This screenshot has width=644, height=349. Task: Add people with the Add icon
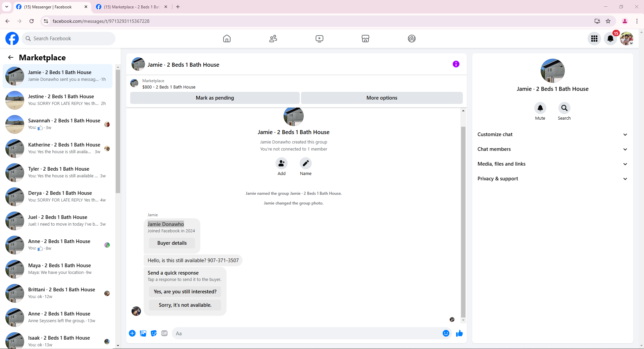pyautogui.click(x=282, y=163)
